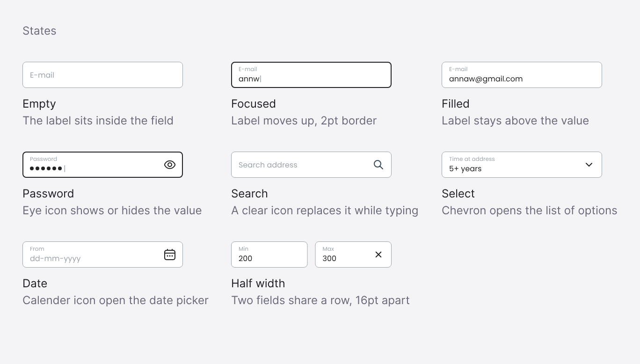Open the calendar date picker icon
Image resolution: width=640 pixels, height=364 pixels.
[170, 255]
